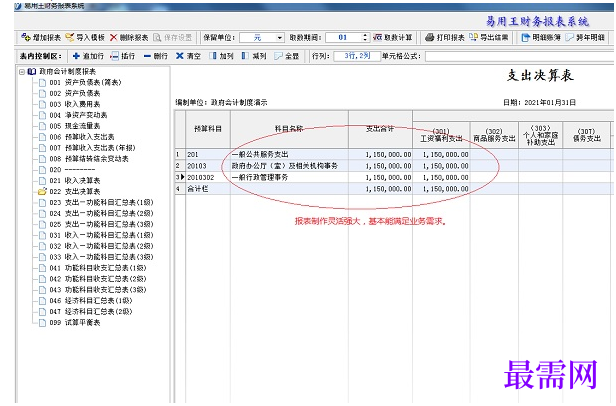The height and width of the screenshot is (406, 616).
Task: Select 政府会计制度报表 root node
Action: [x=67, y=72]
